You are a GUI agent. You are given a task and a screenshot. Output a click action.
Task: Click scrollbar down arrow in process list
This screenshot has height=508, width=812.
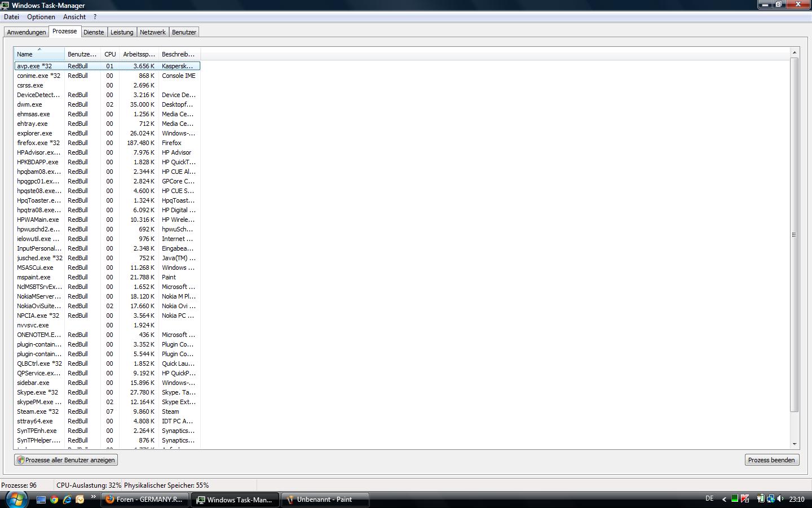click(x=795, y=445)
